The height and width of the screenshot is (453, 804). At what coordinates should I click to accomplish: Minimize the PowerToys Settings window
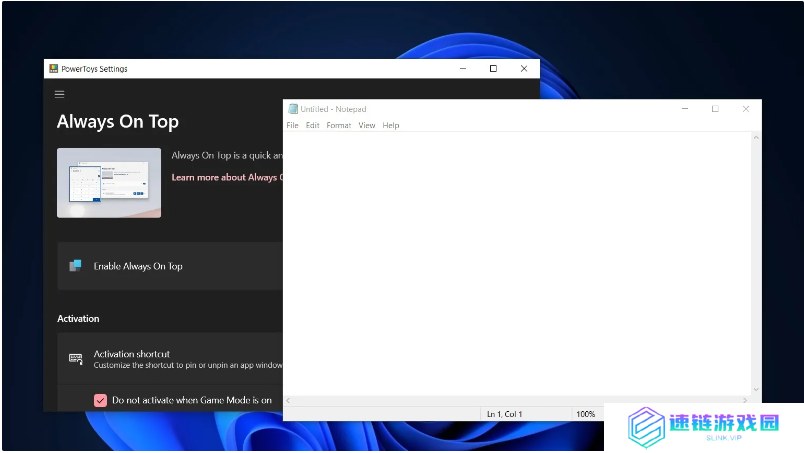click(463, 68)
